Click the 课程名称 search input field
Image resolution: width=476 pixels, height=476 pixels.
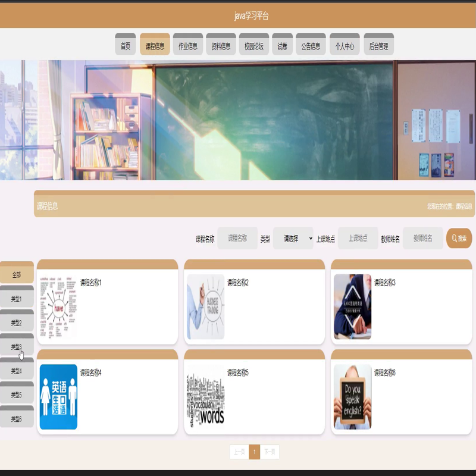point(237,239)
